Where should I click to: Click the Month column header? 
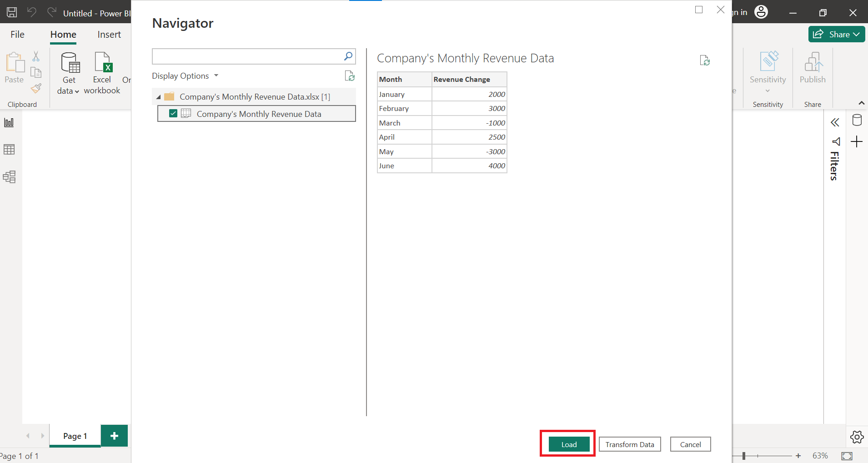404,79
